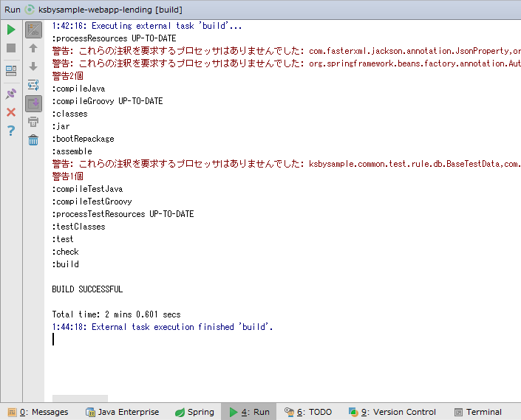Click the ':test' output line
The image size is (521, 420).
pos(63,239)
